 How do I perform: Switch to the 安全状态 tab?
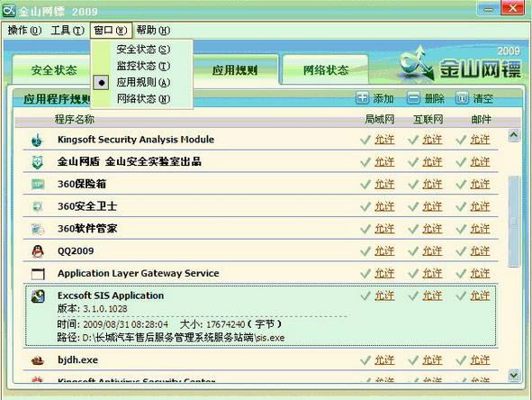tap(54, 70)
